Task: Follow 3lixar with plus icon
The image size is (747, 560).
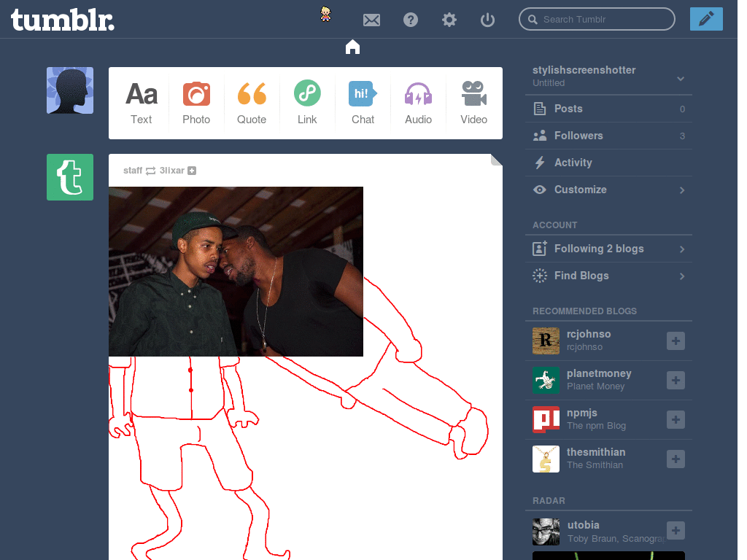Action: pyautogui.click(x=192, y=171)
